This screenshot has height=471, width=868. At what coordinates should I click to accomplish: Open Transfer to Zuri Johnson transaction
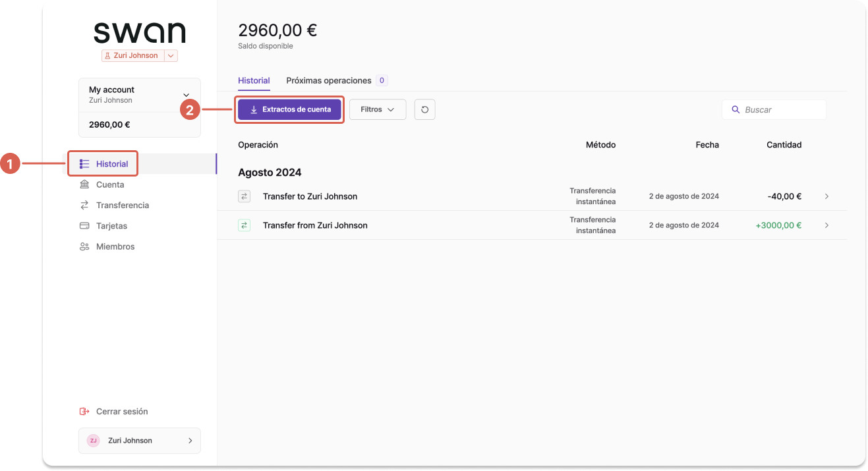point(532,196)
